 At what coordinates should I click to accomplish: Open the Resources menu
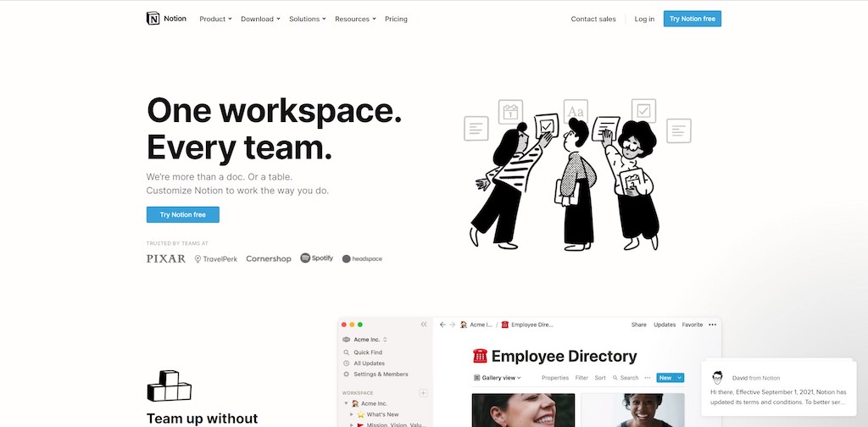(x=355, y=19)
